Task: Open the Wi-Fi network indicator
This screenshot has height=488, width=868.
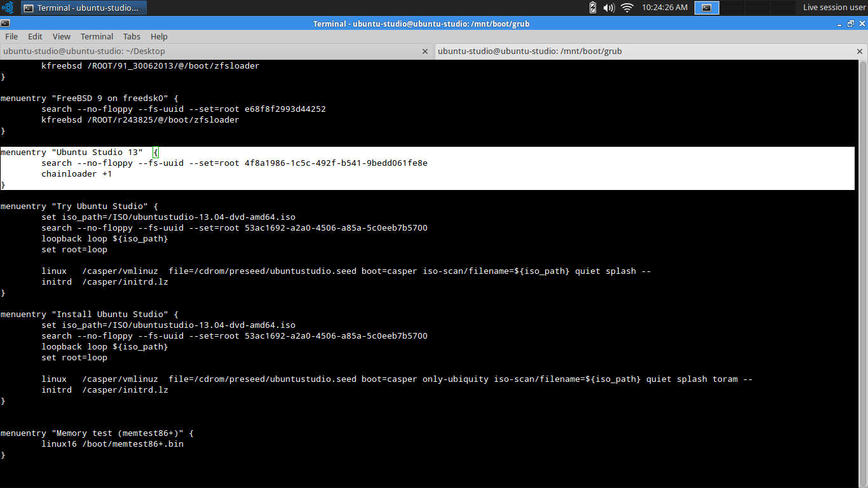Action: tap(627, 8)
